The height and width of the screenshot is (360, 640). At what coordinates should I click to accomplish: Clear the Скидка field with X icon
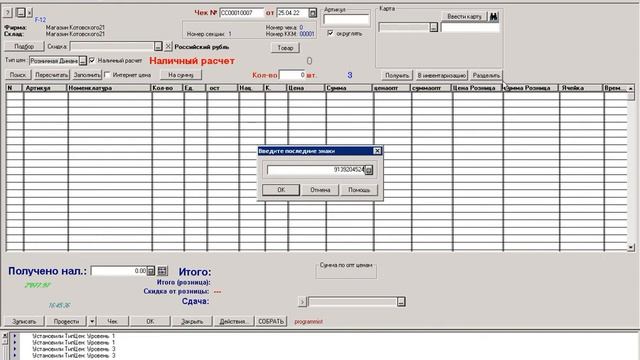point(168,47)
